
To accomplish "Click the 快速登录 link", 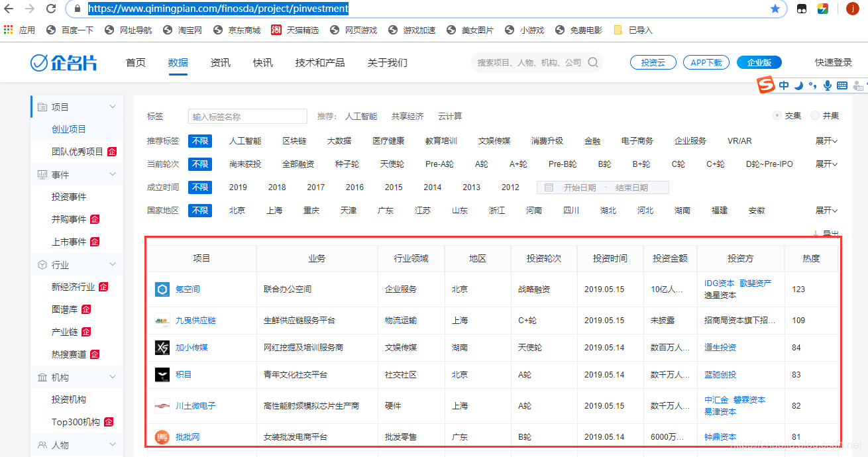I will point(834,62).
